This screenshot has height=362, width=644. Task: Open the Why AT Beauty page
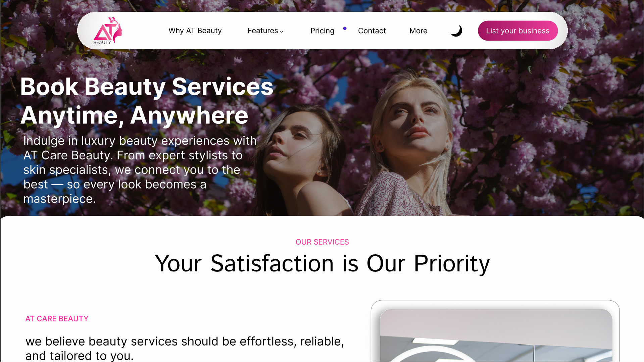coord(195,31)
